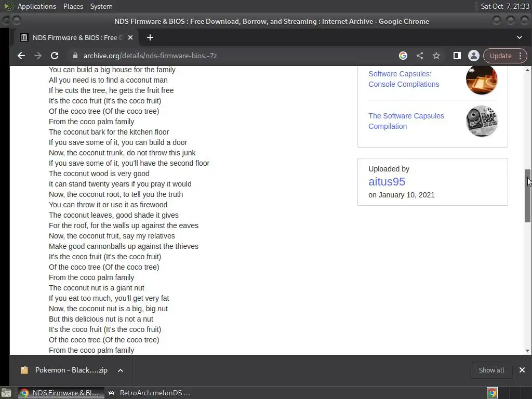532x399 pixels.
Task: Click the page scroll up arrow
Action: tap(528, 70)
